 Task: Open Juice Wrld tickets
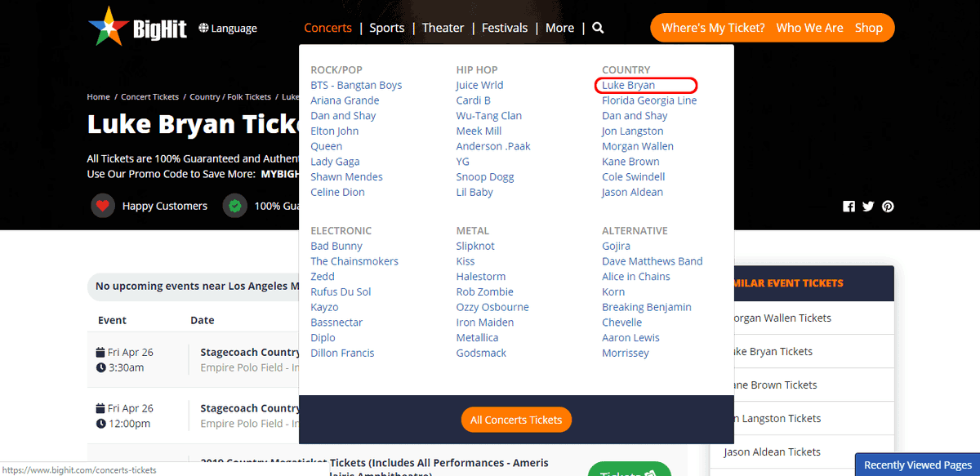[479, 85]
